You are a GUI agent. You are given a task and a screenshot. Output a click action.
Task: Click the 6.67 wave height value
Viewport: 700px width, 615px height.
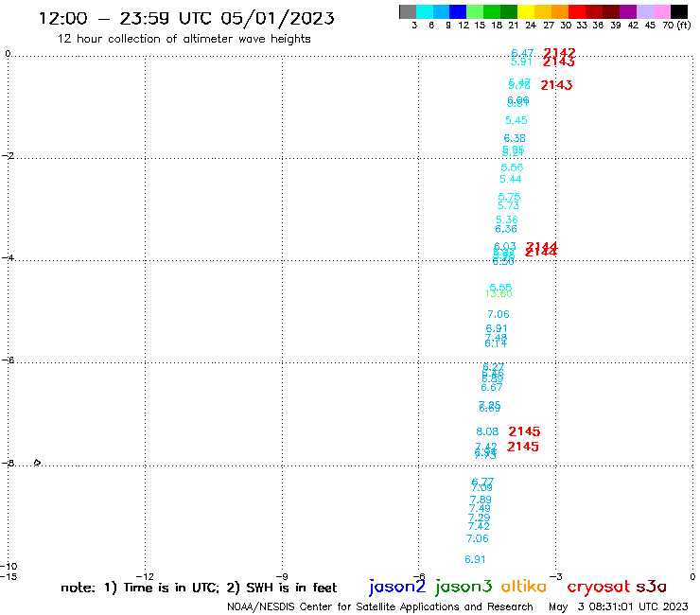[492, 387]
